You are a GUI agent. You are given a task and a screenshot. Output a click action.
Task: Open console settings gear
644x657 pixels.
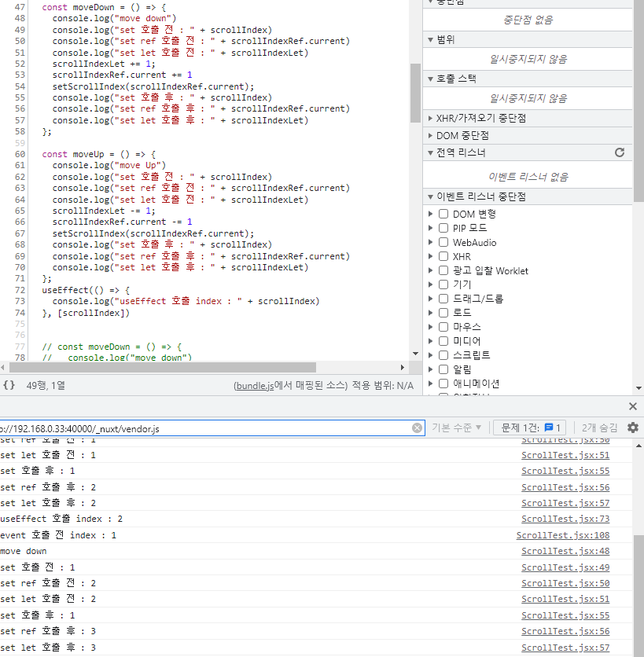(633, 428)
